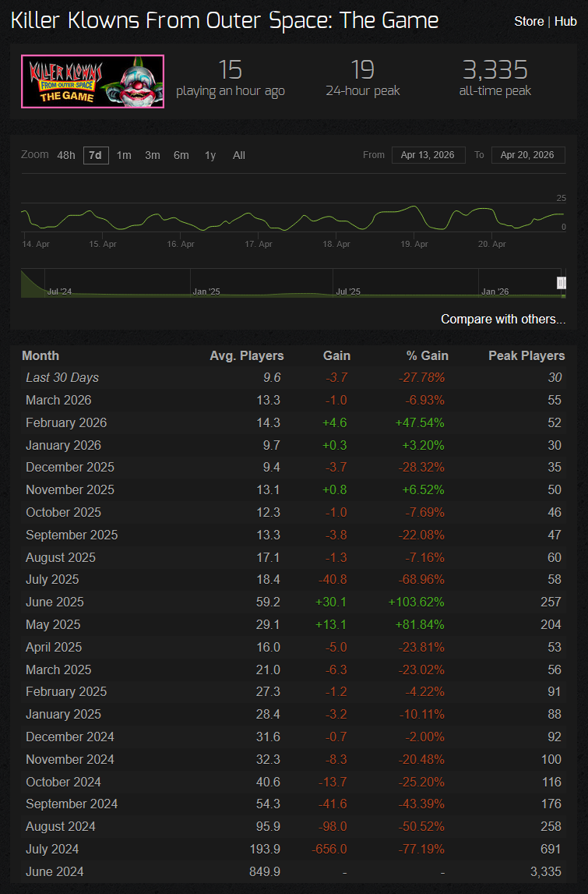The image size is (588, 894).
Task: Select the November 2025 row label
Action: point(70,489)
